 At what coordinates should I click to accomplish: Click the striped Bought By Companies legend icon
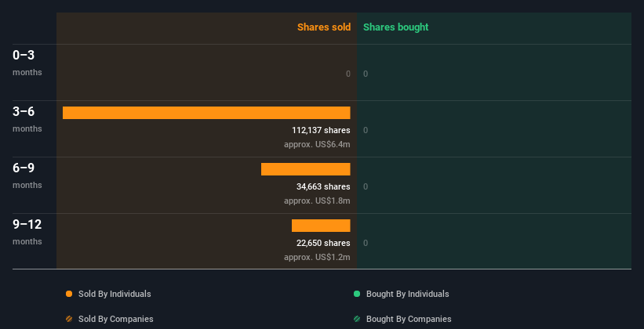pyautogui.click(x=357, y=319)
